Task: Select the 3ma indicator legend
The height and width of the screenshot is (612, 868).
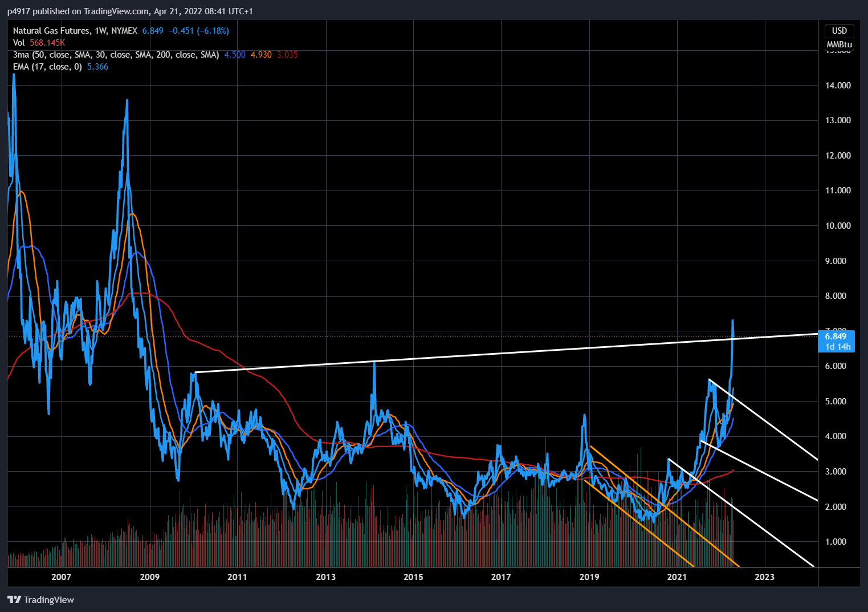Action: 116,55
